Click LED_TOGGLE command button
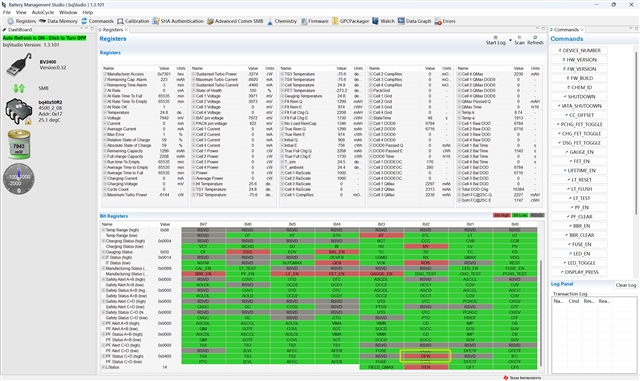Screen dimensions: 640x381 point(579,263)
